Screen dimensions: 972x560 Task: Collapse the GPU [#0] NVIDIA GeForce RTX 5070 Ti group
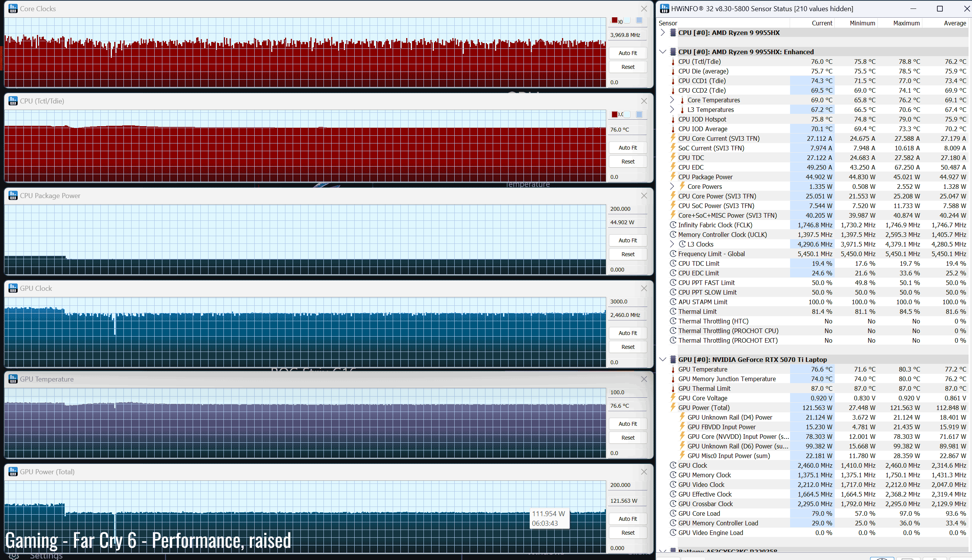click(662, 360)
